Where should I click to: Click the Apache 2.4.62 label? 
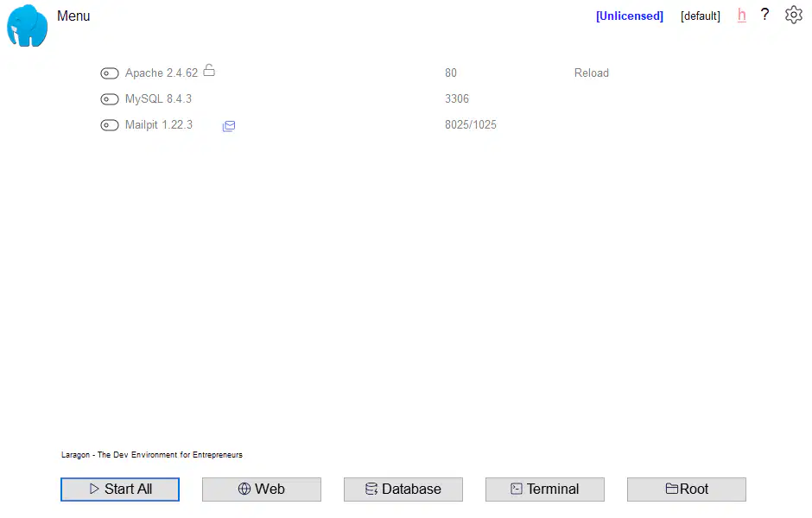(x=162, y=73)
